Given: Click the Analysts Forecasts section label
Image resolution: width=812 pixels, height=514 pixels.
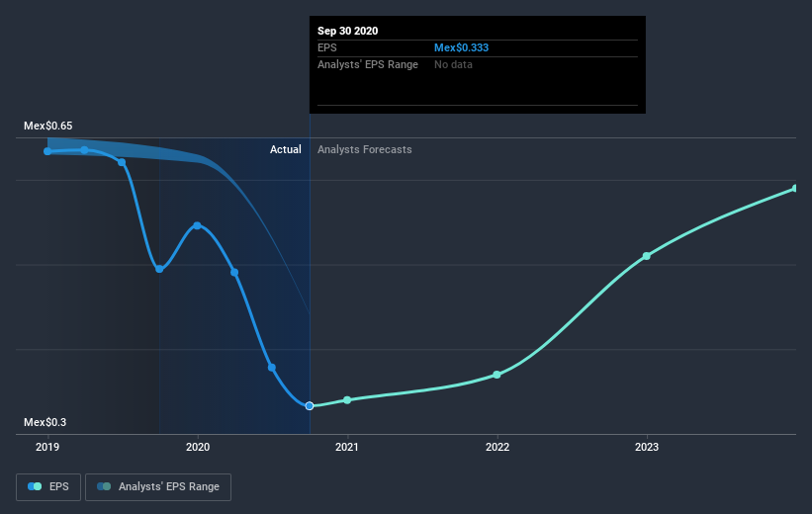Looking at the screenshot, I should click(x=365, y=149).
